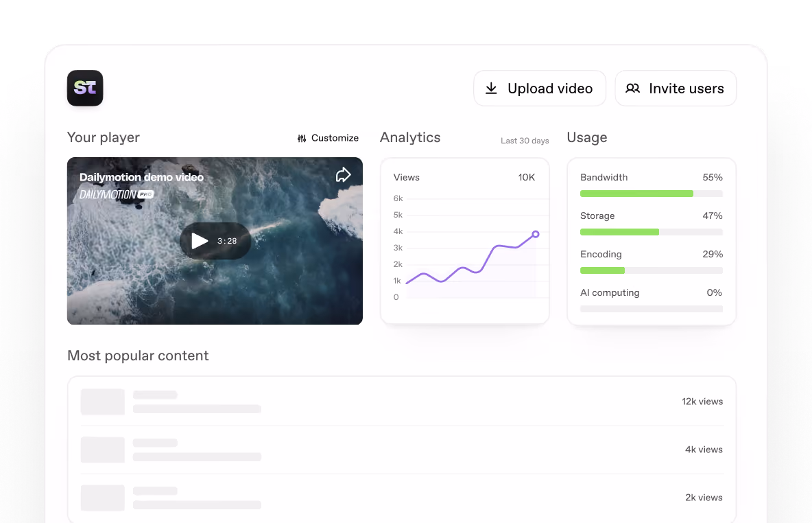Click the download arrow icon in Upload video
This screenshot has height=523, width=812.
pyautogui.click(x=492, y=89)
